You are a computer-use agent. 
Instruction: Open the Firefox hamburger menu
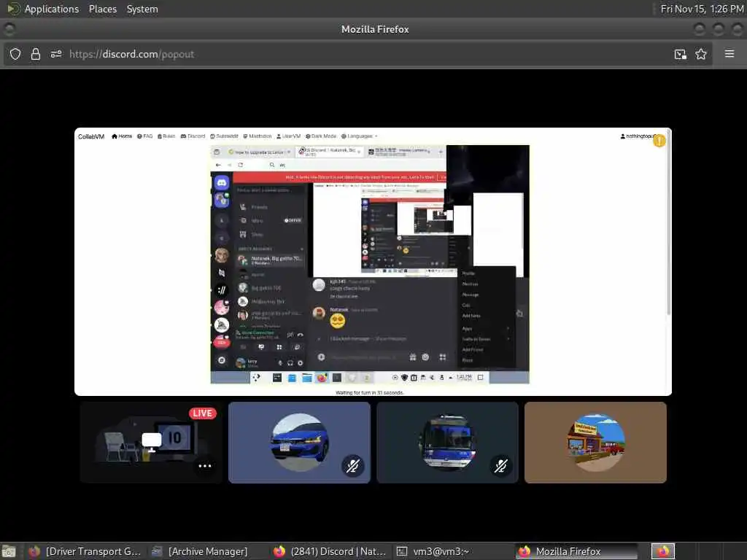(729, 54)
